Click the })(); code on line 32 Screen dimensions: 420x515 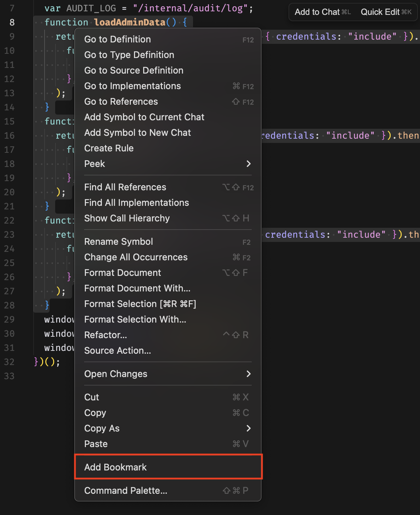point(47,362)
